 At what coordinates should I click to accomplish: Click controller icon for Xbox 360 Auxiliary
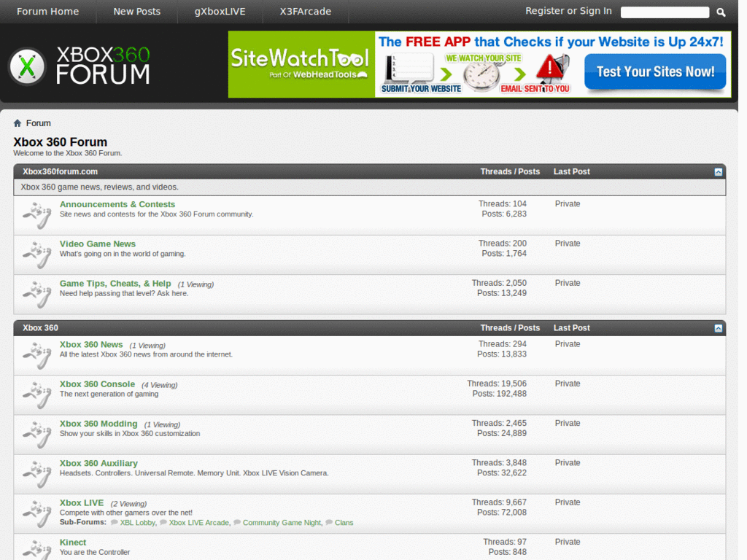pos(37,474)
